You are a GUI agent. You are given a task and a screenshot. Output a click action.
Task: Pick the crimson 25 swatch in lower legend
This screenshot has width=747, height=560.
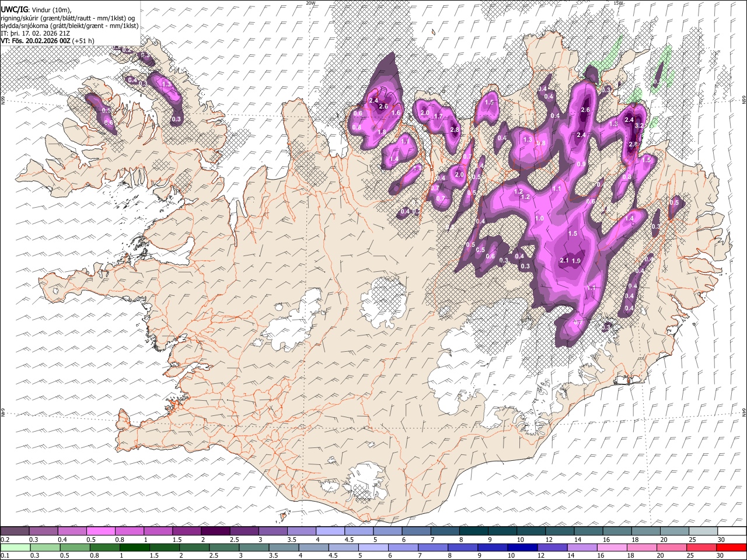pyautogui.click(x=701, y=547)
